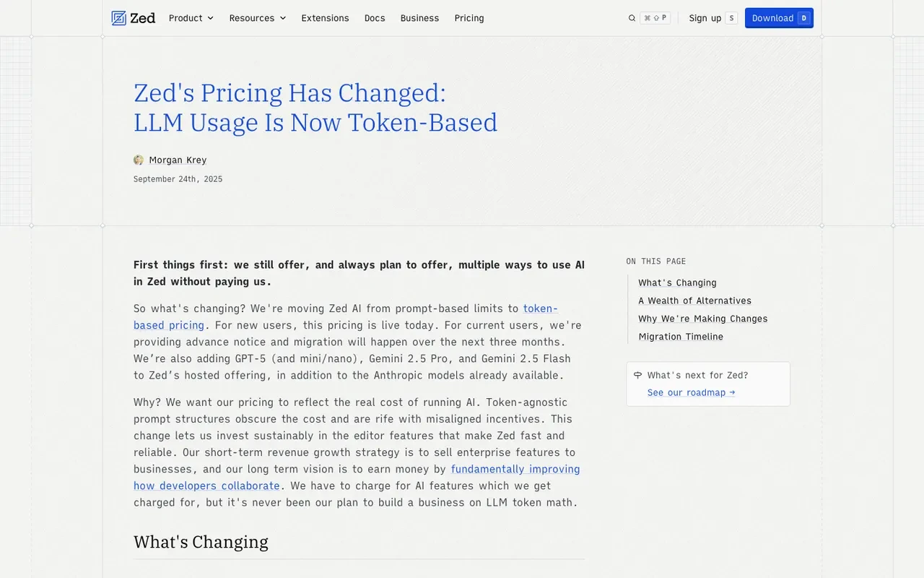924x578 pixels.
Task: Open the Pricing nav item
Action: click(469, 18)
